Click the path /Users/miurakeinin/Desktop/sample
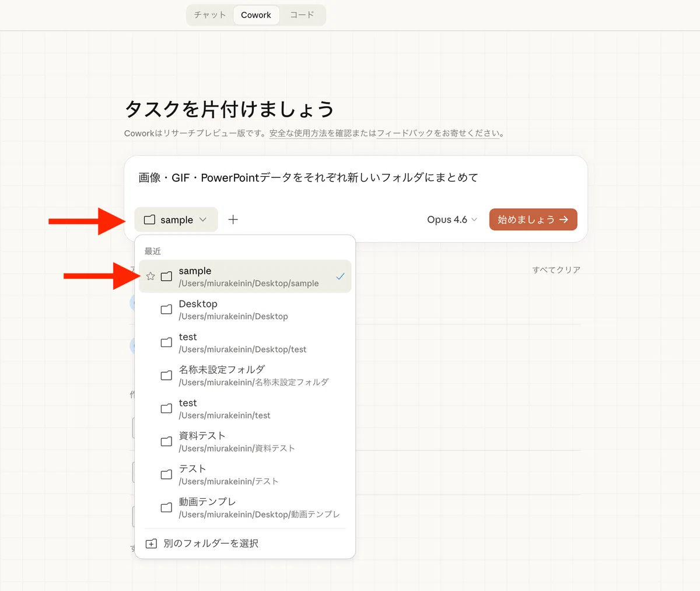This screenshot has width=700, height=591. tap(249, 283)
